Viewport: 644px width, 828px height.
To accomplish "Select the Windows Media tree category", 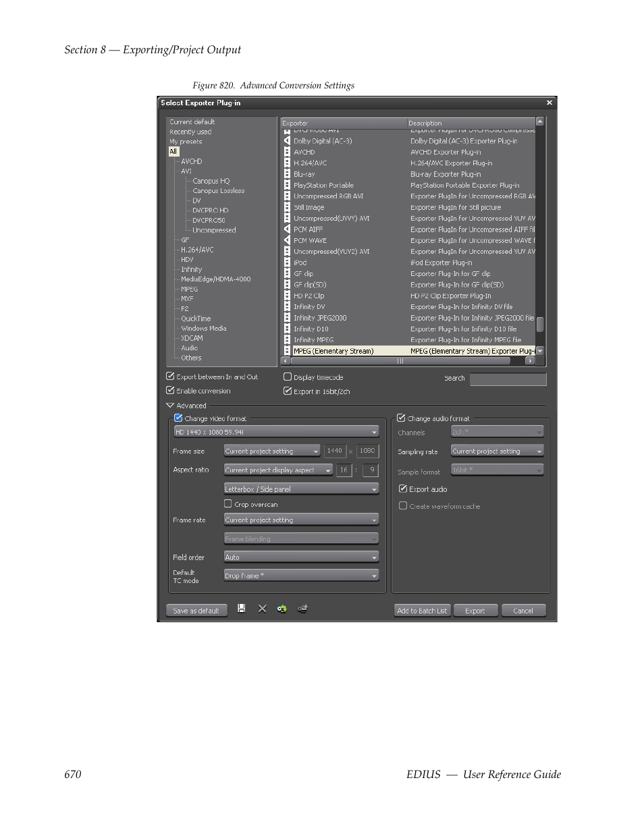I will coord(203,329).
